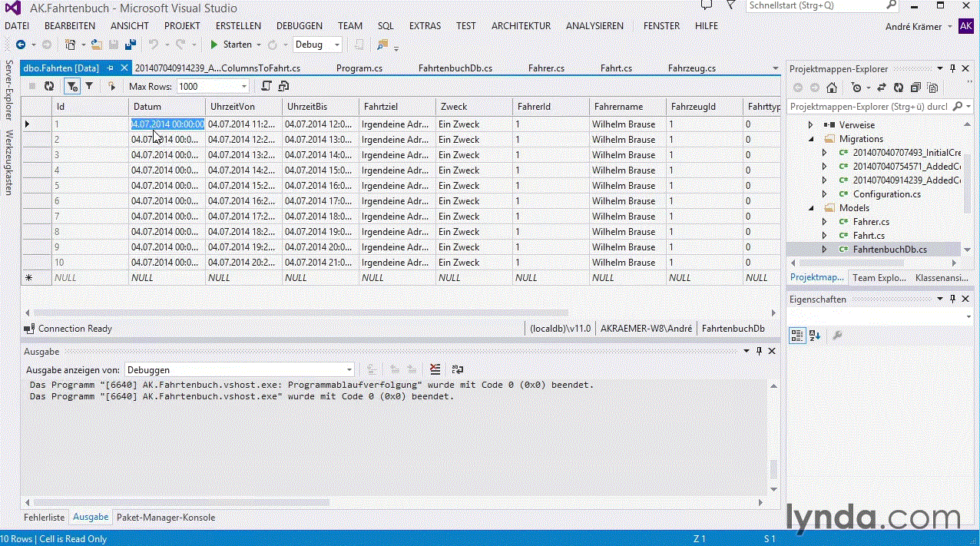Click the Categorized view icon in Eigenschaften
980x546 pixels.
click(x=797, y=336)
